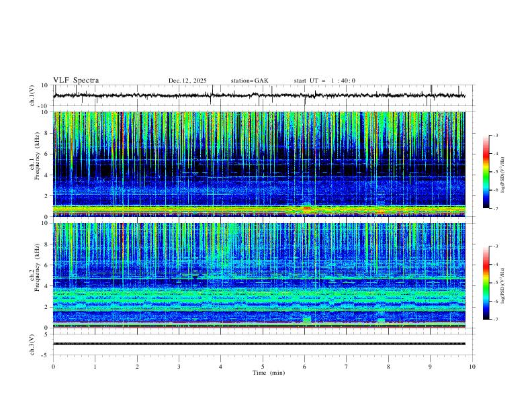This screenshot has height=411, width=532.
Task: Click the "3" label on the time axis
Action: (179, 367)
